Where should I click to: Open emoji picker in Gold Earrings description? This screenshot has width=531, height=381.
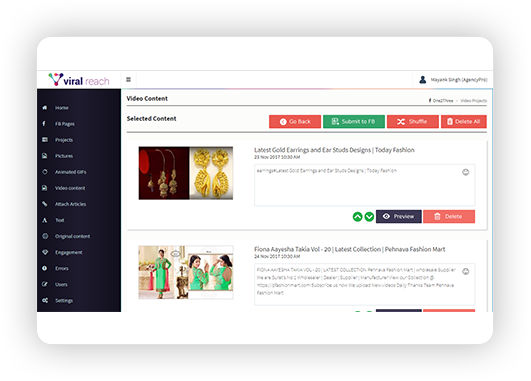[x=466, y=172]
